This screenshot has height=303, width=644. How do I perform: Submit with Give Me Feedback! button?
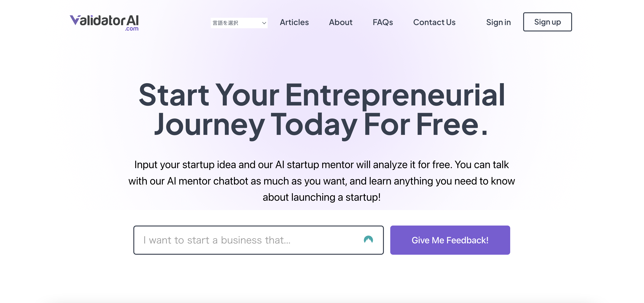click(x=450, y=240)
